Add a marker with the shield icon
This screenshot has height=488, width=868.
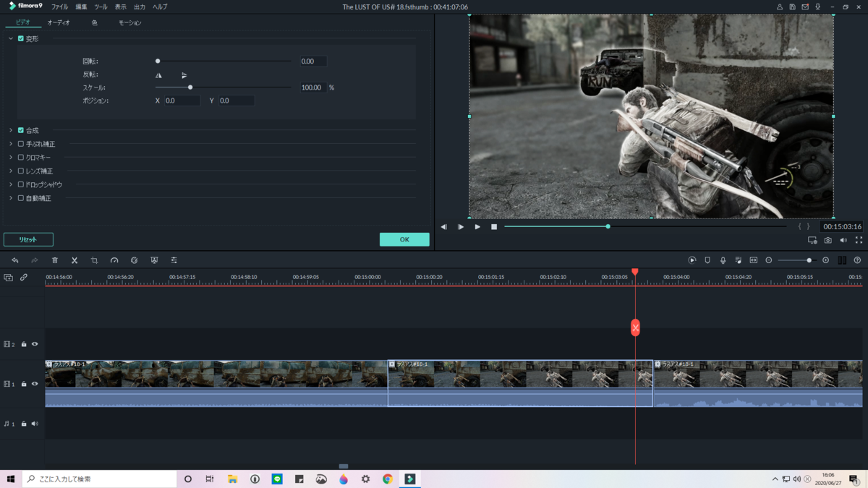click(x=707, y=260)
